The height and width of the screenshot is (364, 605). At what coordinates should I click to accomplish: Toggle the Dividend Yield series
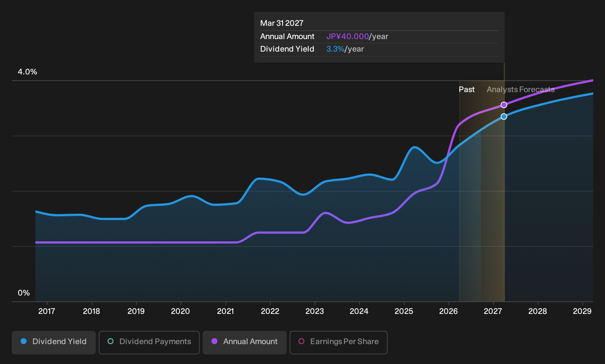pyautogui.click(x=54, y=343)
